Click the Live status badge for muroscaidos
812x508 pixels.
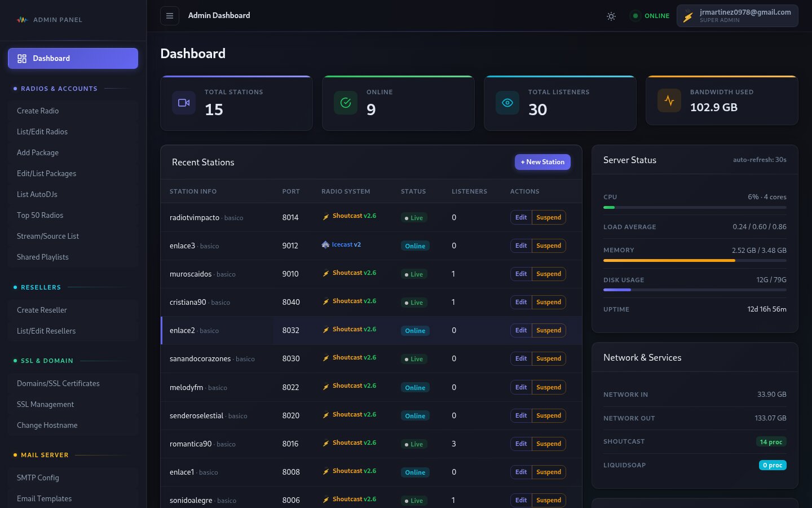pyautogui.click(x=413, y=274)
